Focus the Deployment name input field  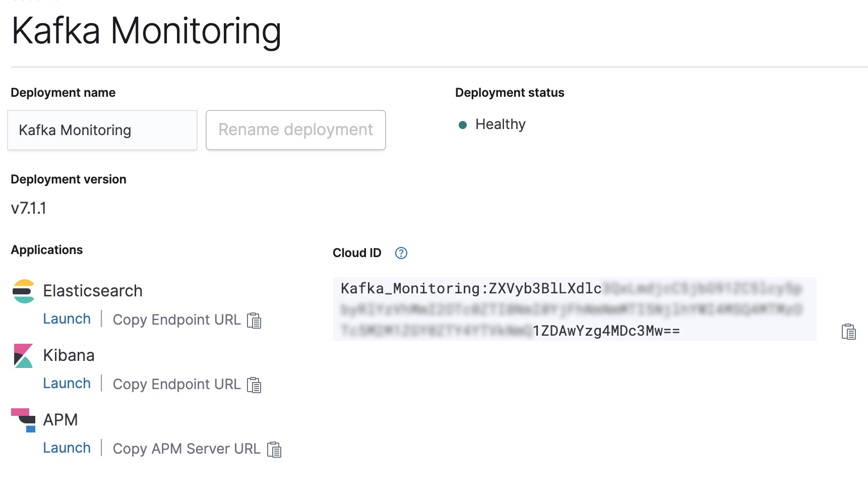(x=102, y=130)
